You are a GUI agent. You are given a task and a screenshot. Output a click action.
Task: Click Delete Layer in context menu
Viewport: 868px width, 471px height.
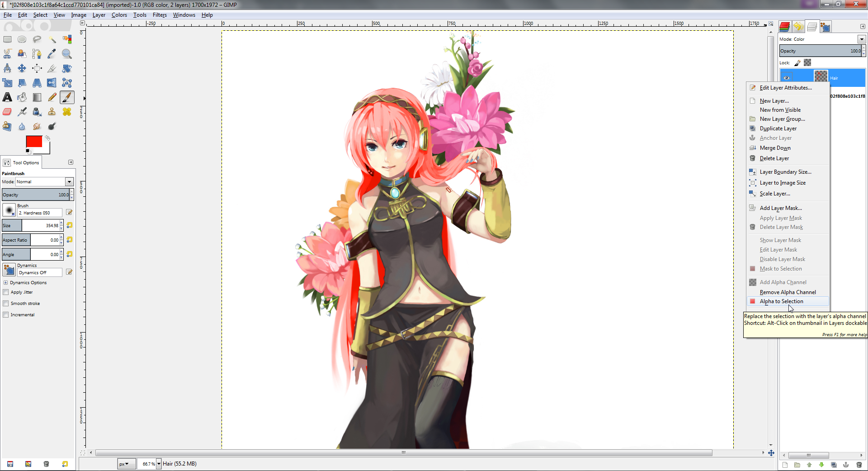[788, 158]
